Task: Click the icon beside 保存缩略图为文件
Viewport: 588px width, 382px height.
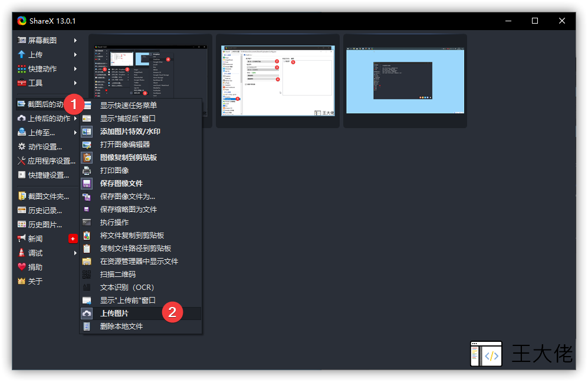Action: 87,210
